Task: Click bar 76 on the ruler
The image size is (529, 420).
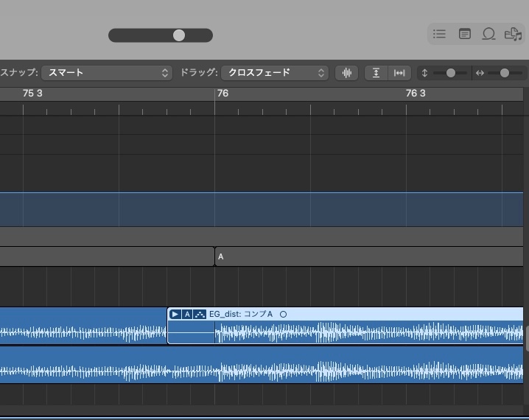Action: pos(223,94)
